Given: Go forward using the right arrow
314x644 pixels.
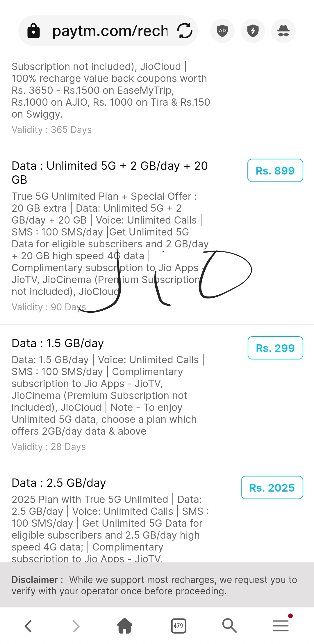Looking at the screenshot, I should coord(76,626).
